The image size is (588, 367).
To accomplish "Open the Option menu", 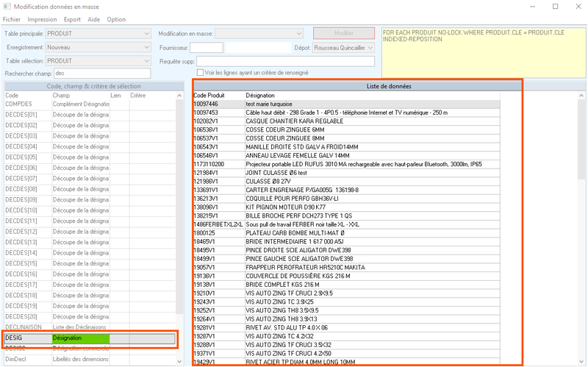I will pyautogui.click(x=116, y=20).
